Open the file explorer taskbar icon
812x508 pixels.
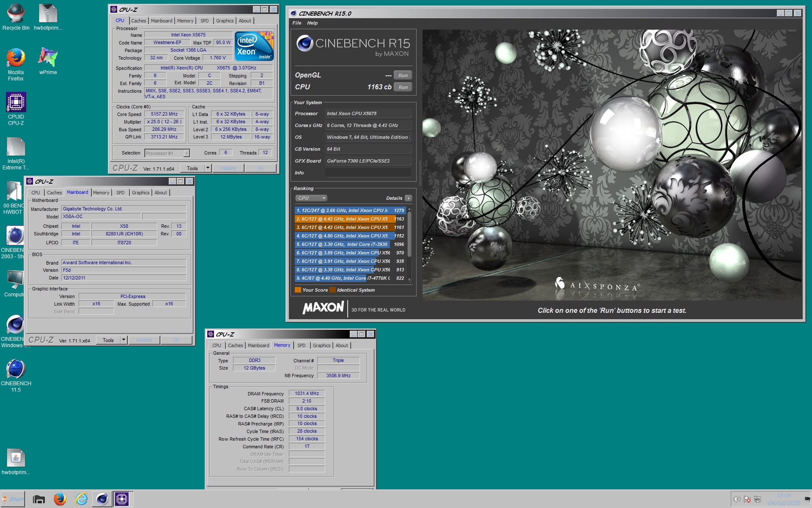pyautogui.click(x=39, y=499)
